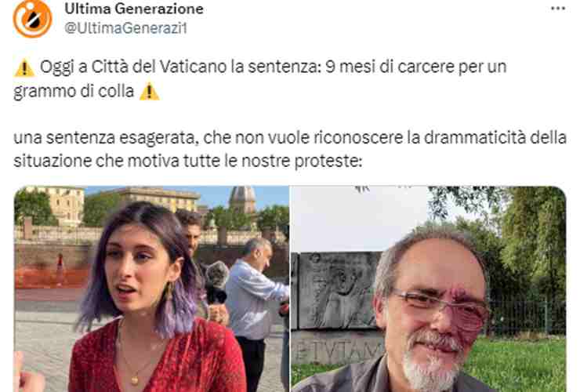Open the Ultima Generazione display name
This screenshot has height=392, width=580.
pos(134,9)
